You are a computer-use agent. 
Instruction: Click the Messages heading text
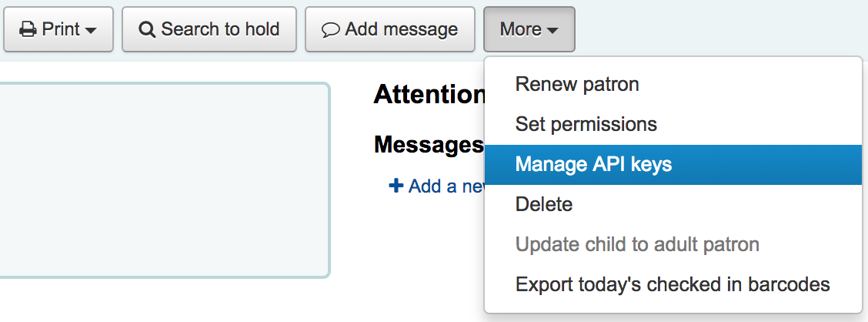428,144
